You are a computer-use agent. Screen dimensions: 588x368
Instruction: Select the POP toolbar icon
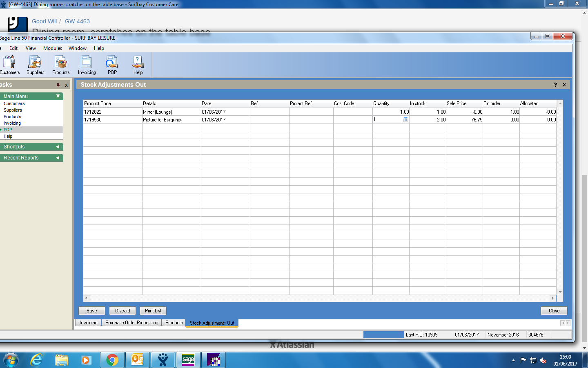[112, 65]
